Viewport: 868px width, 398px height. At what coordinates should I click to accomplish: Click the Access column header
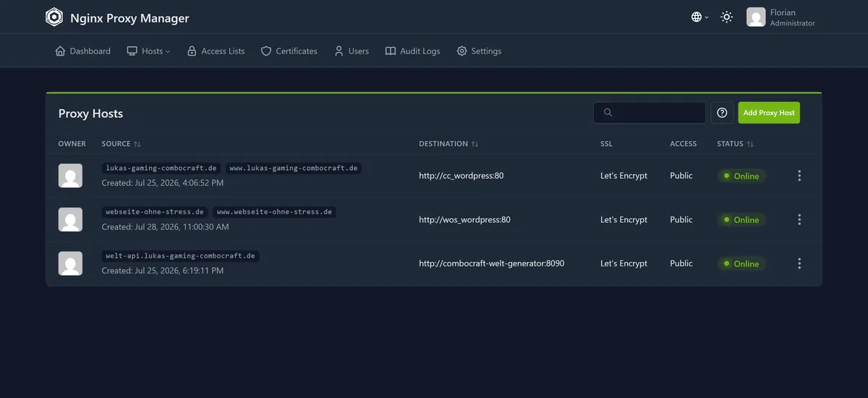pos(684,144)
